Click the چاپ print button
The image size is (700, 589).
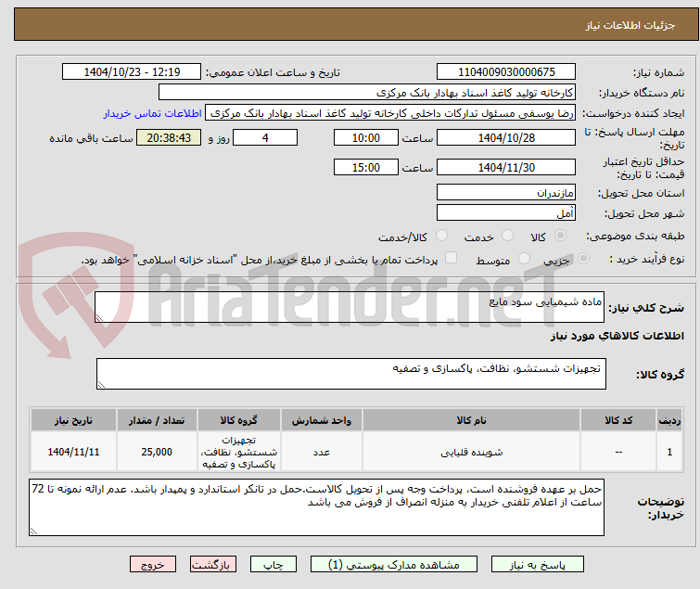pos(274,565)
